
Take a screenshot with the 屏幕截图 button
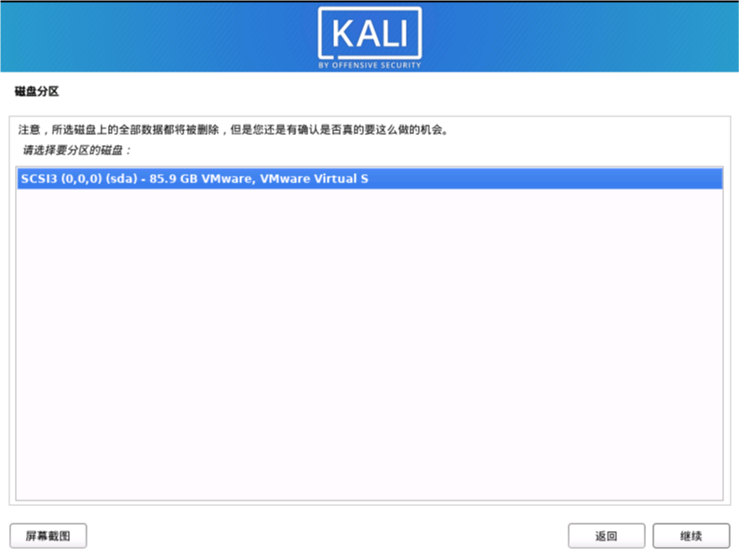pyautogui.click(x=48, y=536)
